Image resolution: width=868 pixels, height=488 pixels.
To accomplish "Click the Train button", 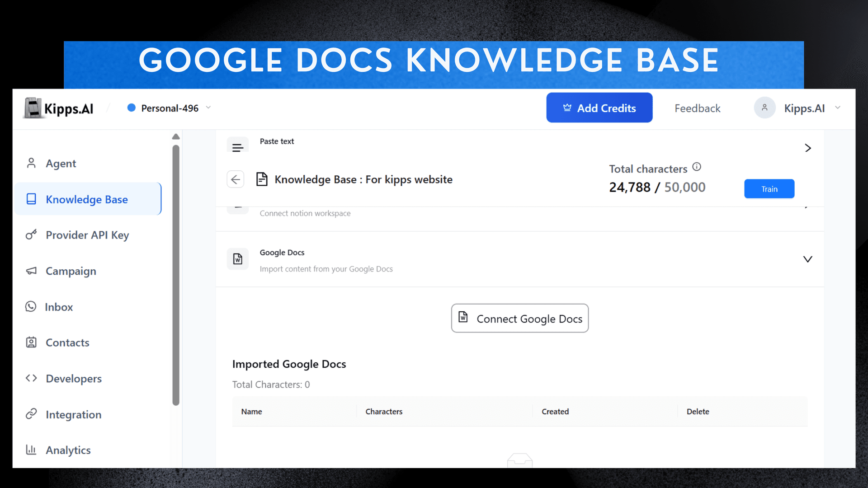I will click(769, 188).
